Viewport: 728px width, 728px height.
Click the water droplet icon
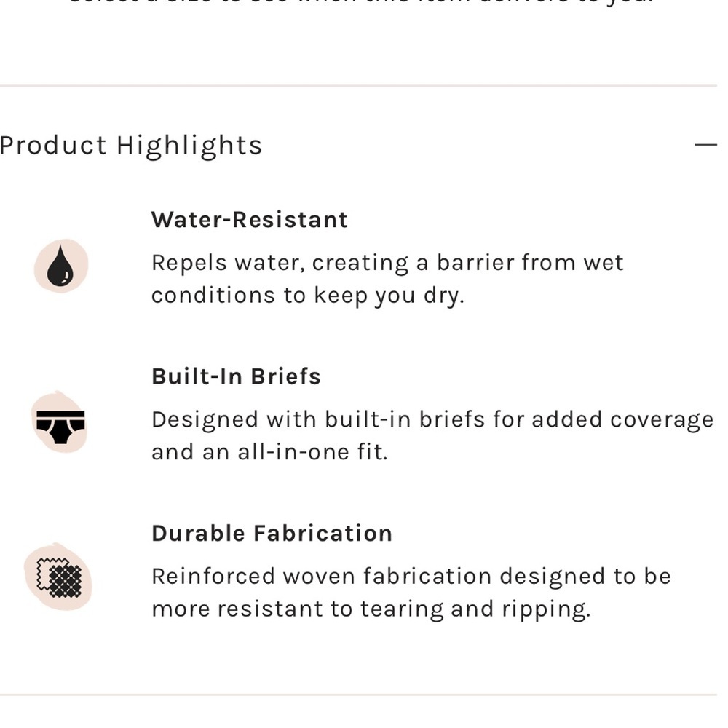pos(61,266)
